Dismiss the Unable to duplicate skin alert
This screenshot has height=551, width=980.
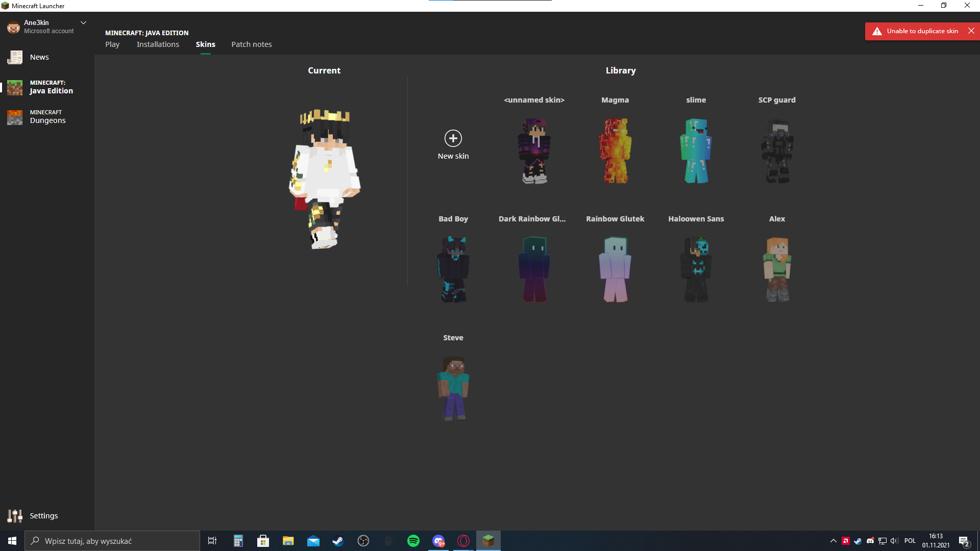tap(971, 31)
